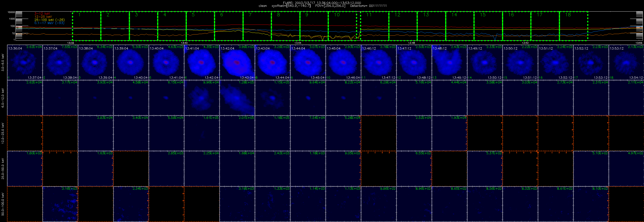Screen dimensions: 644x222
Task: Click the '5.37E+02' peak value text
Action: (x=494, y=153)
